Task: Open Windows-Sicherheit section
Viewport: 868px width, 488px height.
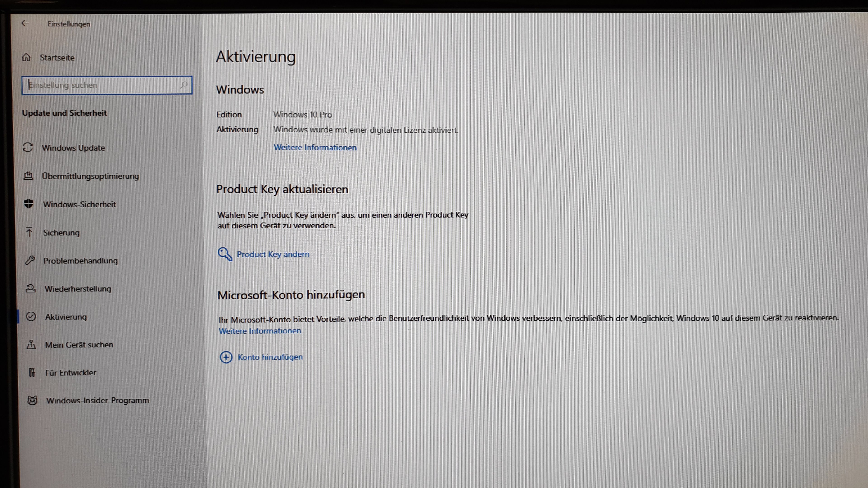Action: 79,204
